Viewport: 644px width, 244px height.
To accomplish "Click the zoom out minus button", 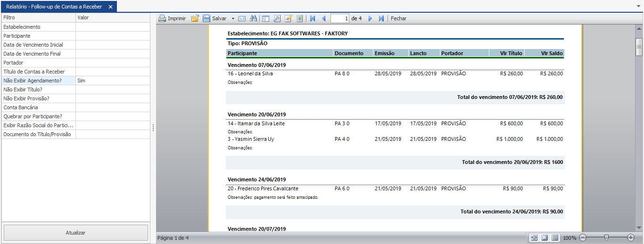I will [583, 238].
